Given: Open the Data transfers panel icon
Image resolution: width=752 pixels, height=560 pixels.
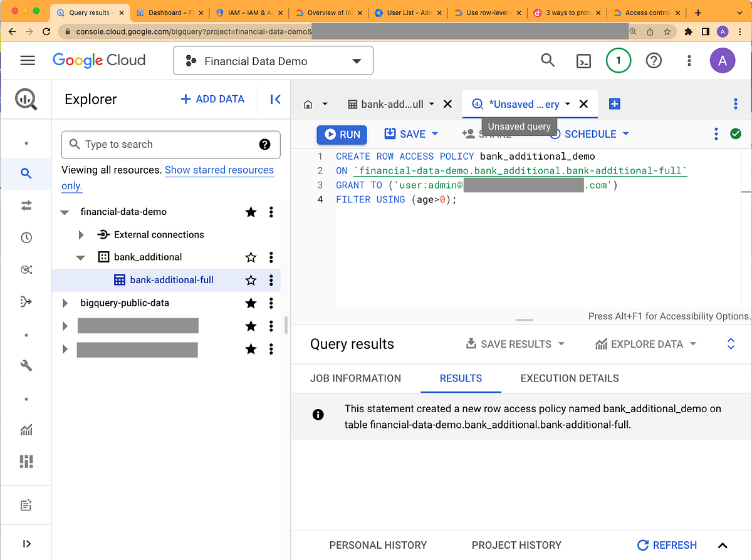Looking at the screenshot, I should pyautogui.click(x=26, y=205).
